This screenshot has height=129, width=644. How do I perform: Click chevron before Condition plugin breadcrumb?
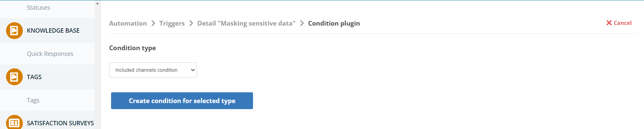pos(302,23)
